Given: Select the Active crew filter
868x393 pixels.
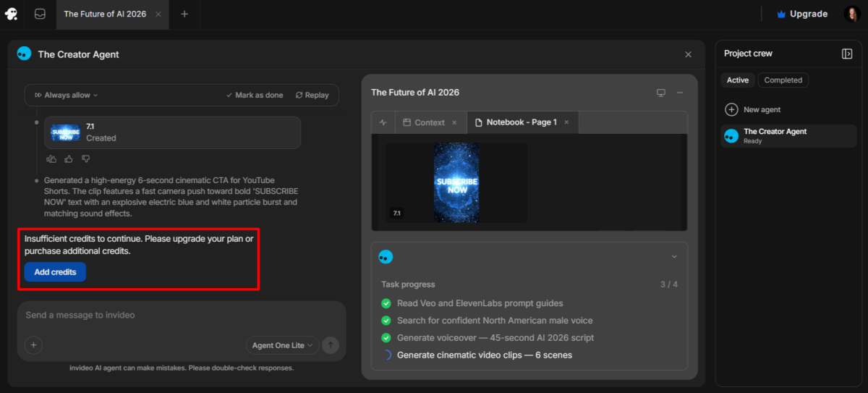Looking at the screenshot, I should click(738, 80).
